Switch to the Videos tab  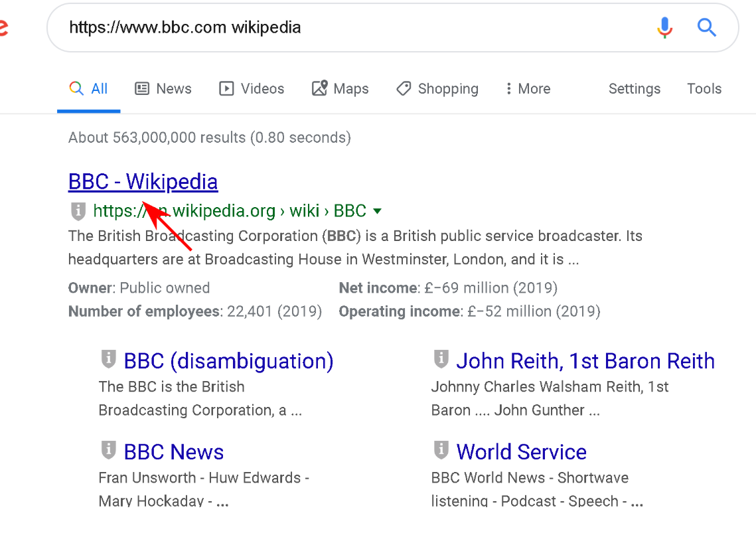[x=252, y=89]
